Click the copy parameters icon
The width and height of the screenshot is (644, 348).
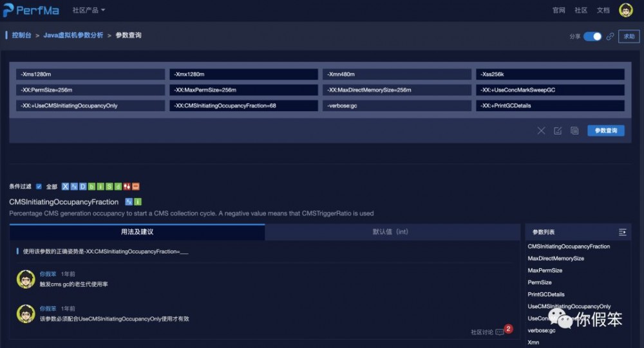[x=574, y=131]
